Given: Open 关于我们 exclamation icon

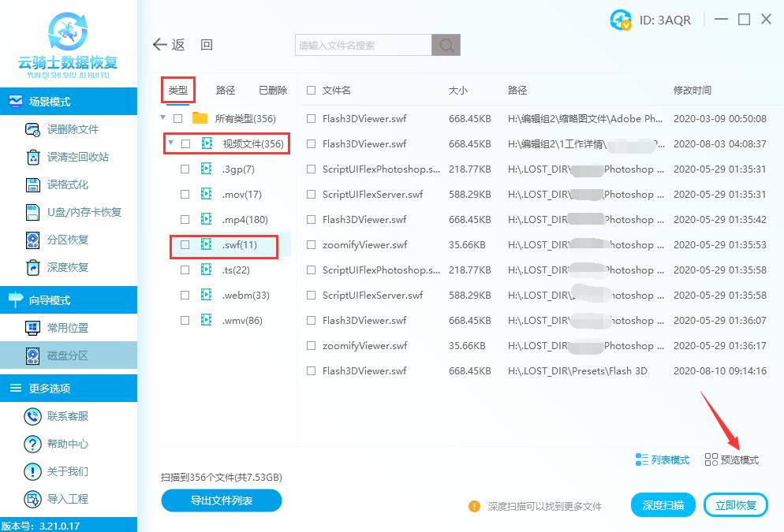Looking at the screenshot, I should (x=32, y=471).
